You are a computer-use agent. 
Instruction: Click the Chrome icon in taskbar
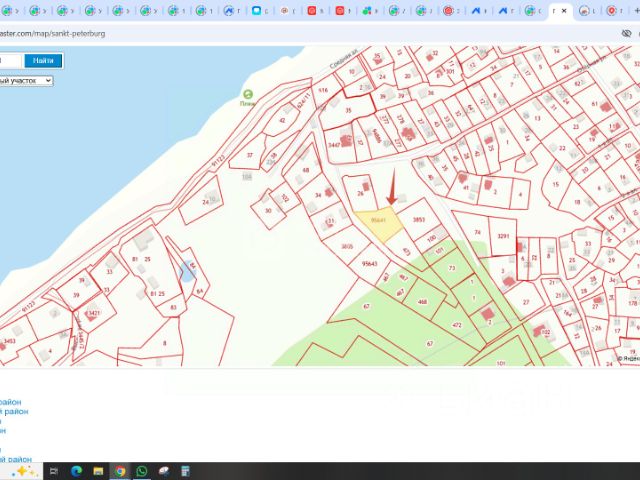[x=120, y=471]
